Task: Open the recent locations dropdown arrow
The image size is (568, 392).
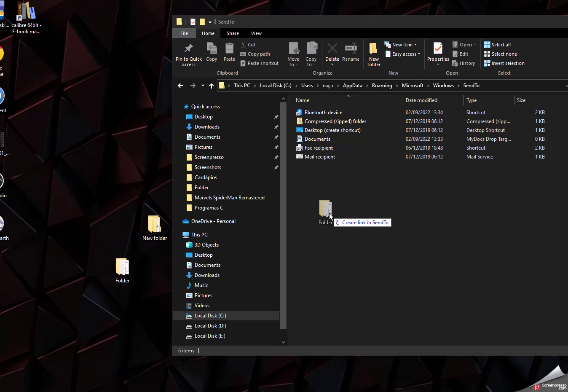Action: [x=203, y=86]
